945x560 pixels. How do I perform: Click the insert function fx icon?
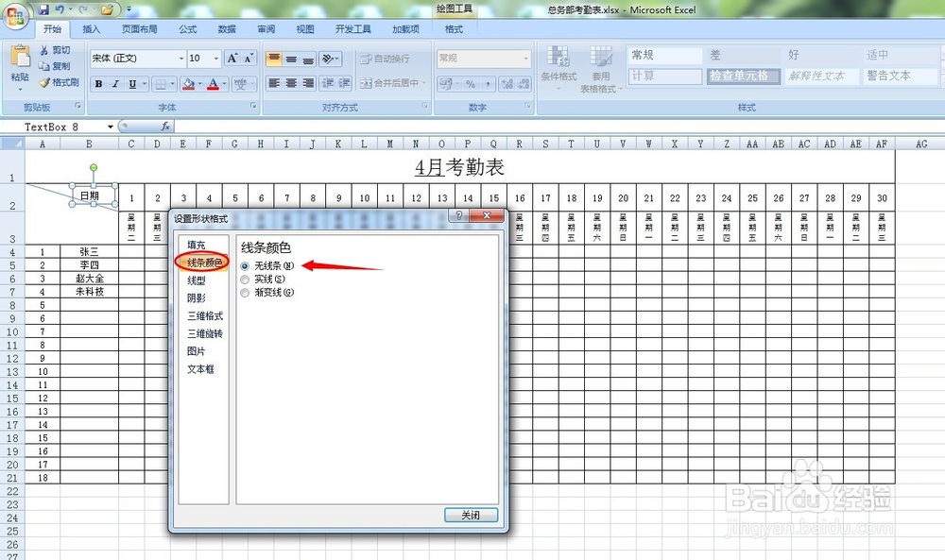tap(165, 127)
